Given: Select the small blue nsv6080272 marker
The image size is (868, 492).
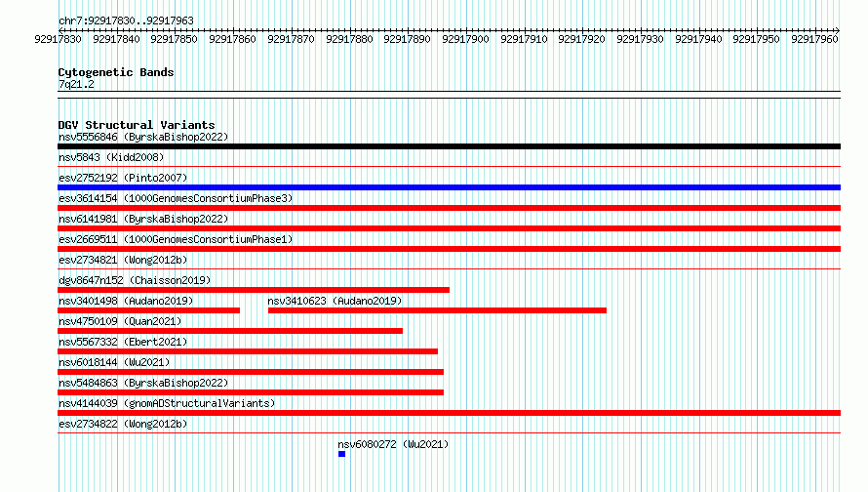Looking at the screenshot, I should pyautogui.click(x=341, y=454).
